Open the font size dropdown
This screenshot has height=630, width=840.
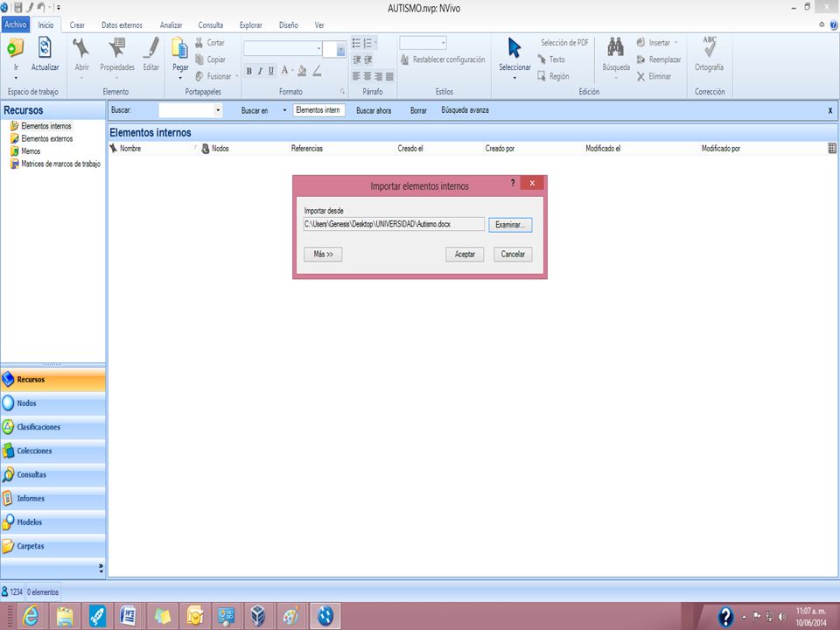click(x=340, y=49)
